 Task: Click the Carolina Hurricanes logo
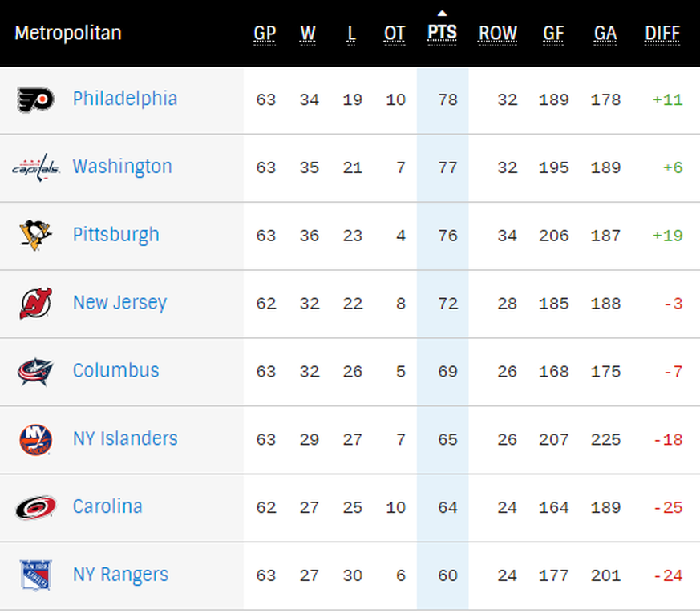coord(35,507)
